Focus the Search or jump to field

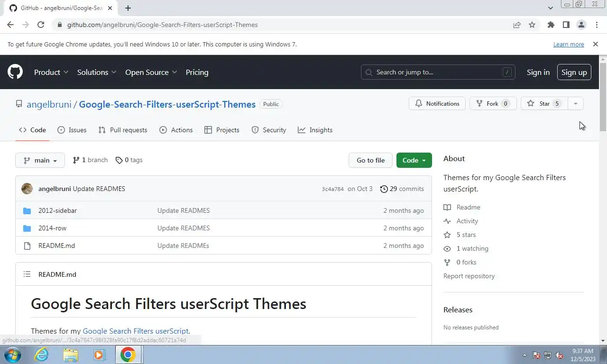(438, 72)
